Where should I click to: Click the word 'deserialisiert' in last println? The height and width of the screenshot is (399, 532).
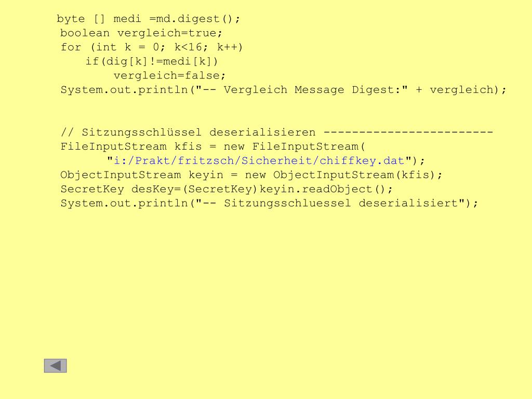[x=408, y=204]
